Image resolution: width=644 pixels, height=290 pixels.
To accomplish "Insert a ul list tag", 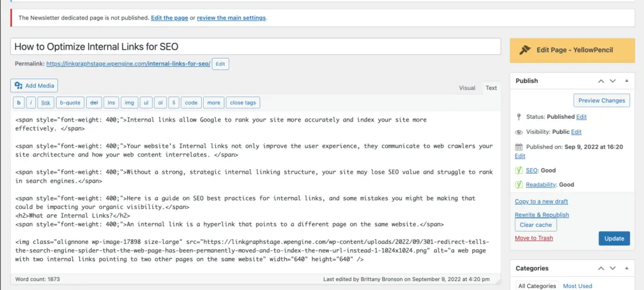I will [x=146, y=103].
